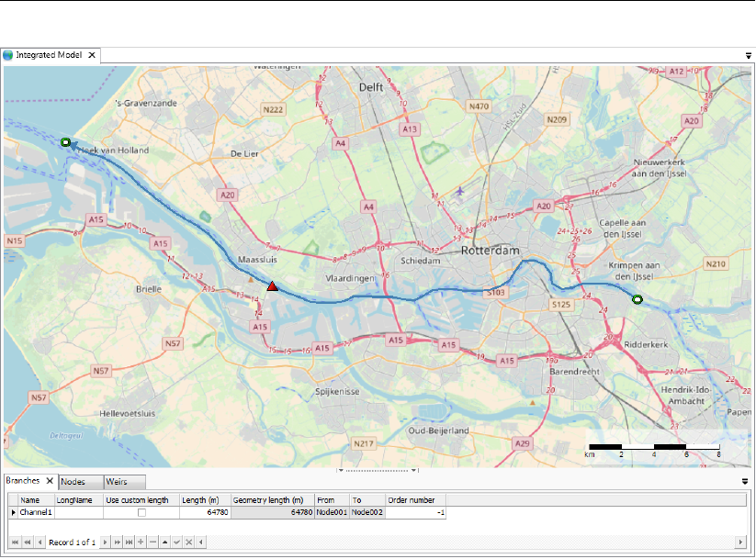Open document list dropdown at map top right
Image resolution: width=756 pixels, height=559 pixels.
click(x=749, y=56)
